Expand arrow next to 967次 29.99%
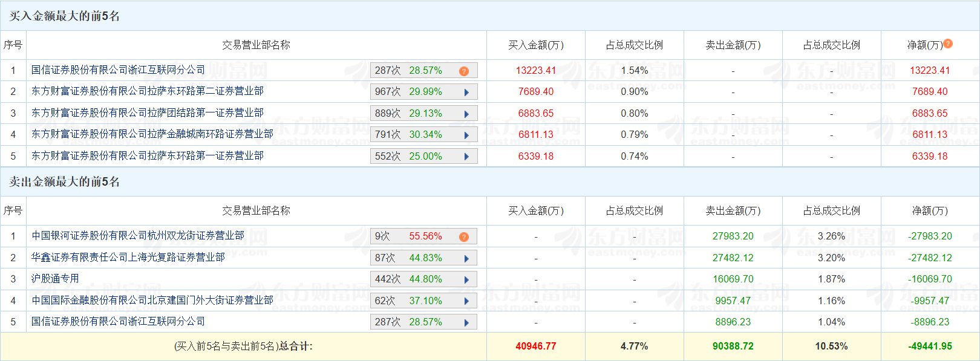Viewport: 980px width, 361px height. click(466, 93)
